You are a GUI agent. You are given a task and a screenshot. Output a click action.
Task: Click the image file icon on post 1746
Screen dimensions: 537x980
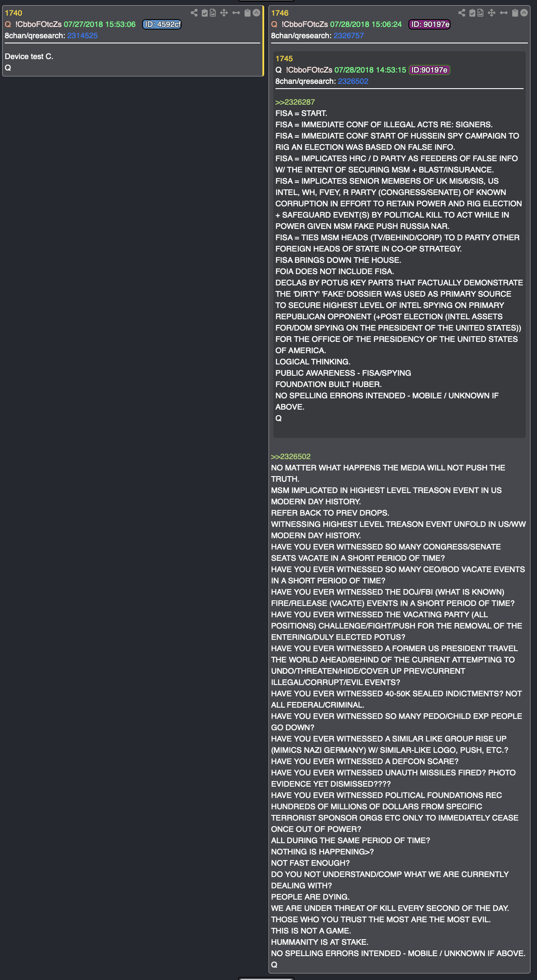click(x=481, y=13)
